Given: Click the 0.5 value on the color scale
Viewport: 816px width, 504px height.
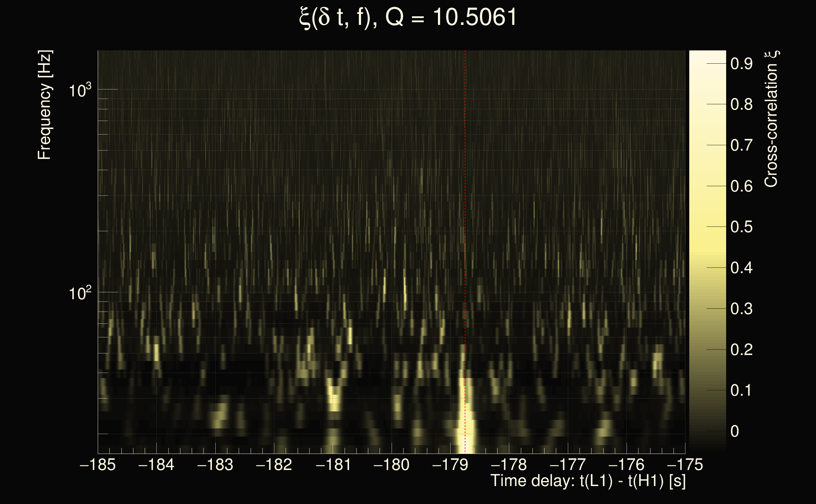Looking at the screenshot, I should [741, 227].
